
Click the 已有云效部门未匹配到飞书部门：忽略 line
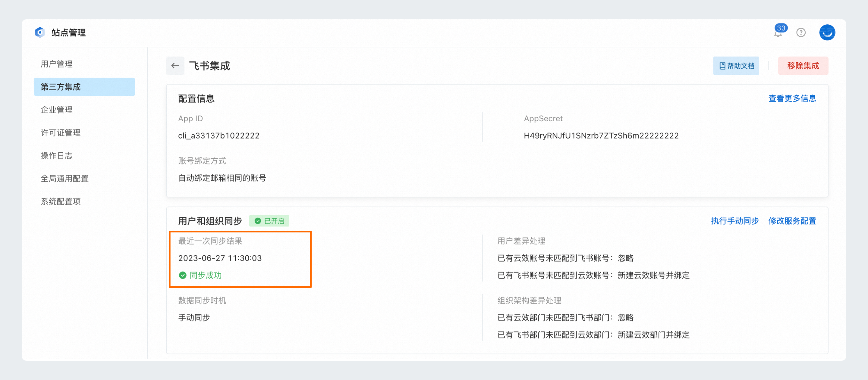(x=565, y=318)
